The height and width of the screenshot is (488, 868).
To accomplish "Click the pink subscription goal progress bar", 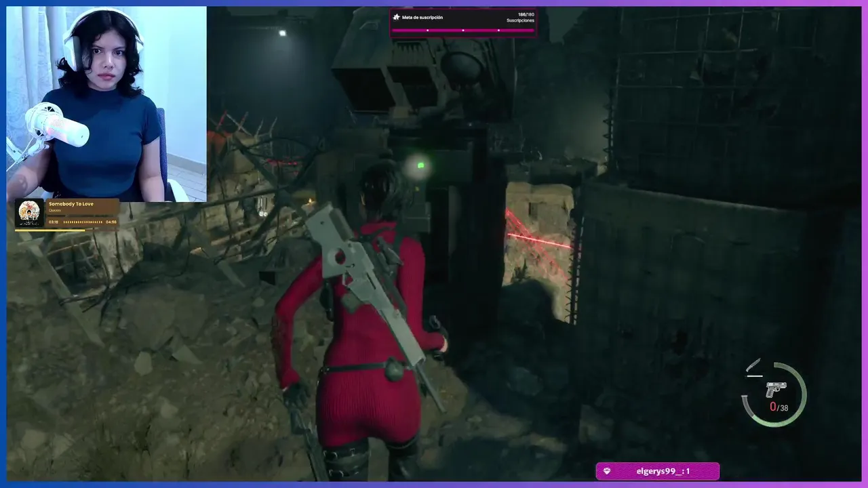I will [463, 30].
